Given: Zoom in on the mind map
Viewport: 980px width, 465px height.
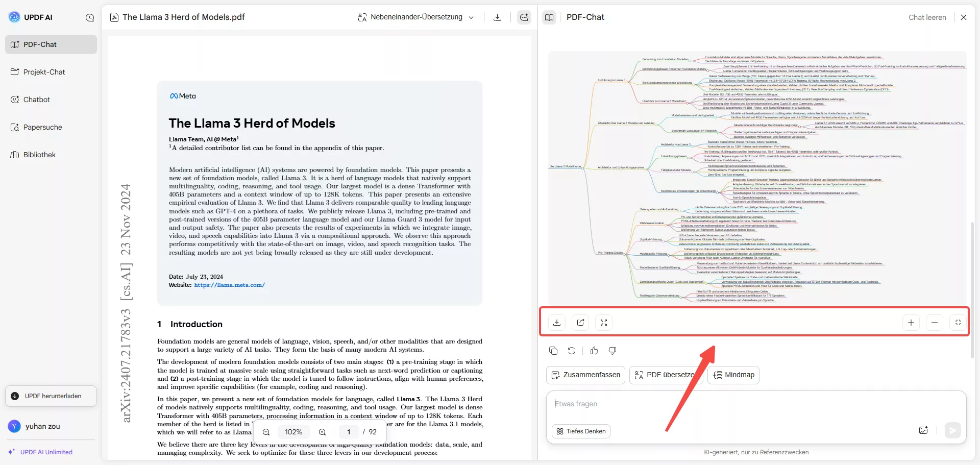Looking at the screenshot, I should (x=911, y=323).
